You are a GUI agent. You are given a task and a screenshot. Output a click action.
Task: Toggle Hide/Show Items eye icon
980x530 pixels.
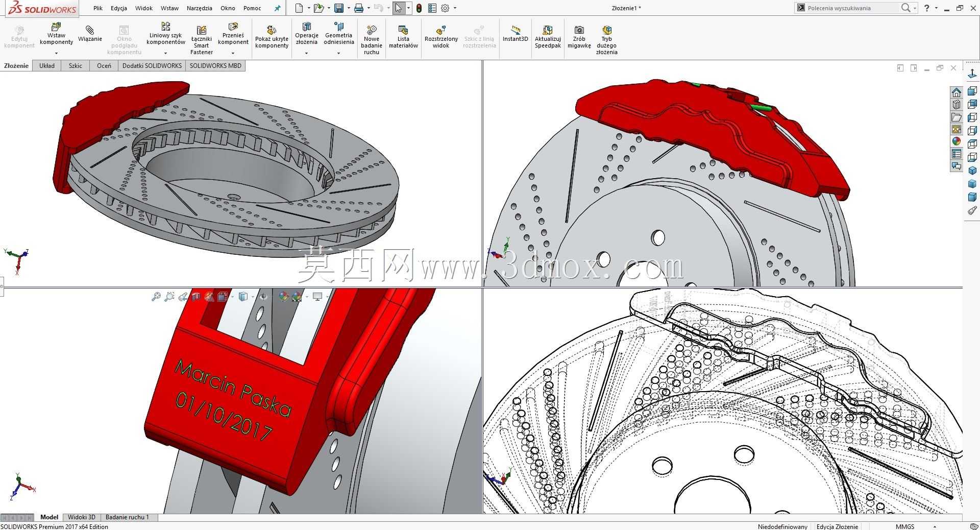[263, 296]
